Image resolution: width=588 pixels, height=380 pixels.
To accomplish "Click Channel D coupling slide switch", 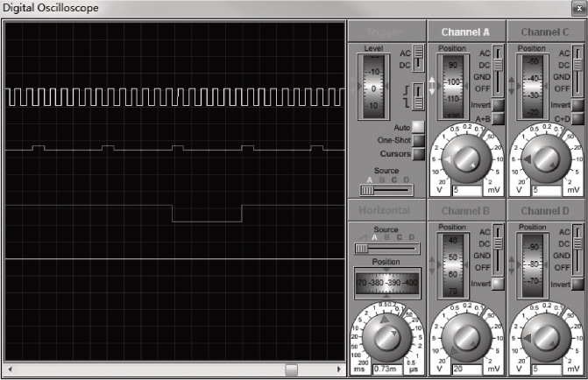I will tap(577, 250).
